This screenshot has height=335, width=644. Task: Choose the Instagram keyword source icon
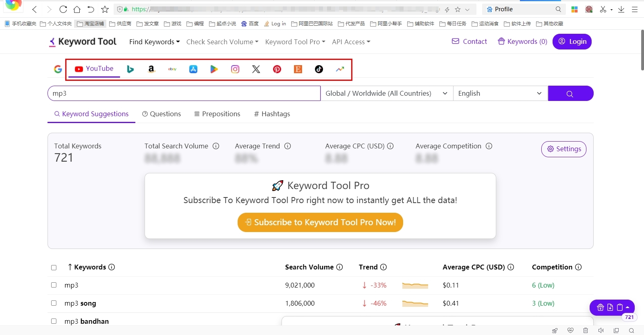coord(235,69)
